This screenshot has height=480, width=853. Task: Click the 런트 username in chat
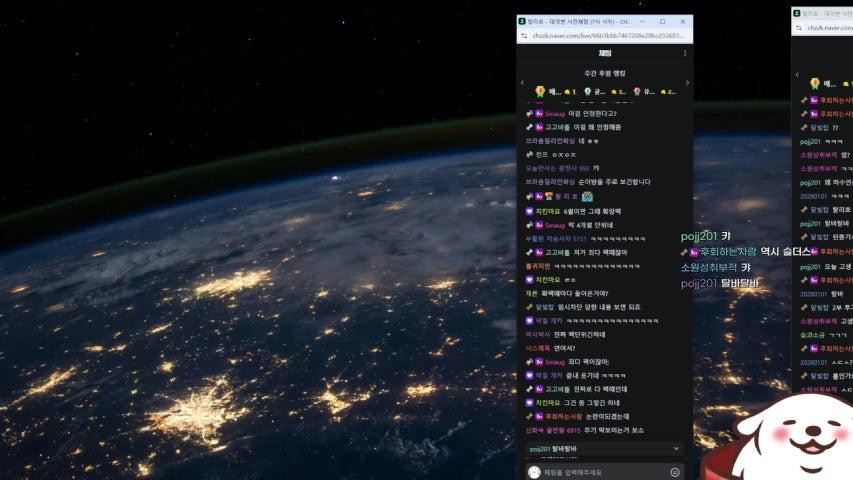[541, 155]
